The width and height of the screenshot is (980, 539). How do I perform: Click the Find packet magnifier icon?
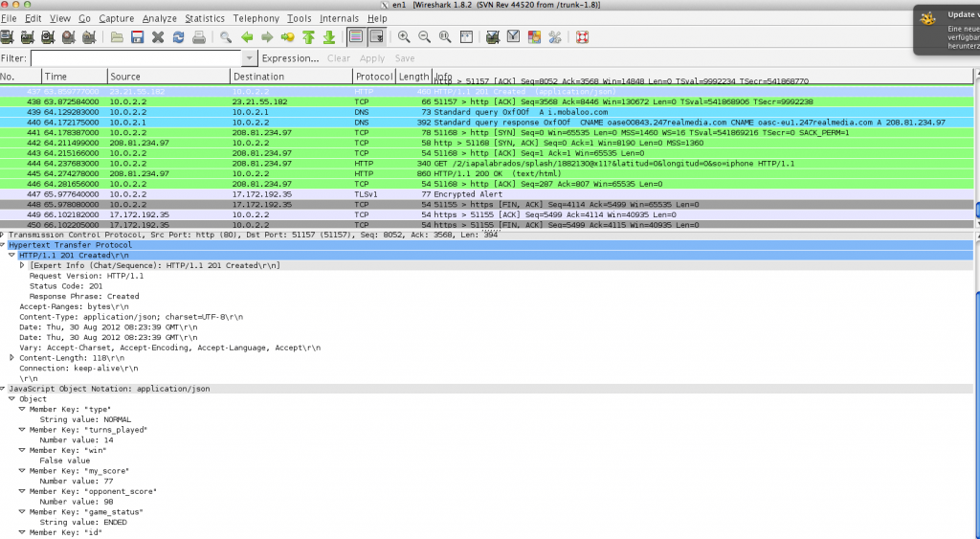coord(226,37)
